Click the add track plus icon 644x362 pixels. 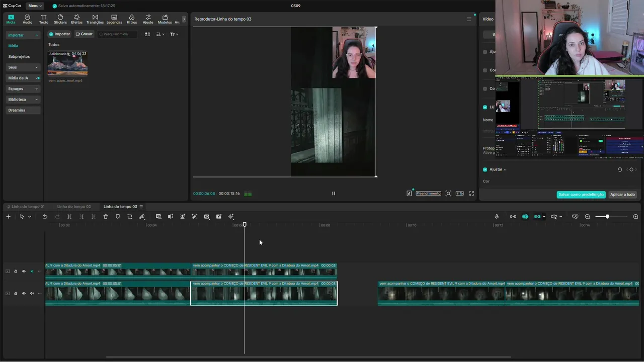click(x=8, y=217)
